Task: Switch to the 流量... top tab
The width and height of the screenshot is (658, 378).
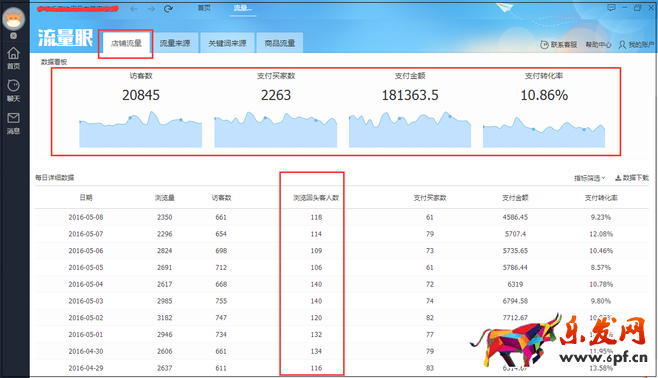Action: coord(243,8)
